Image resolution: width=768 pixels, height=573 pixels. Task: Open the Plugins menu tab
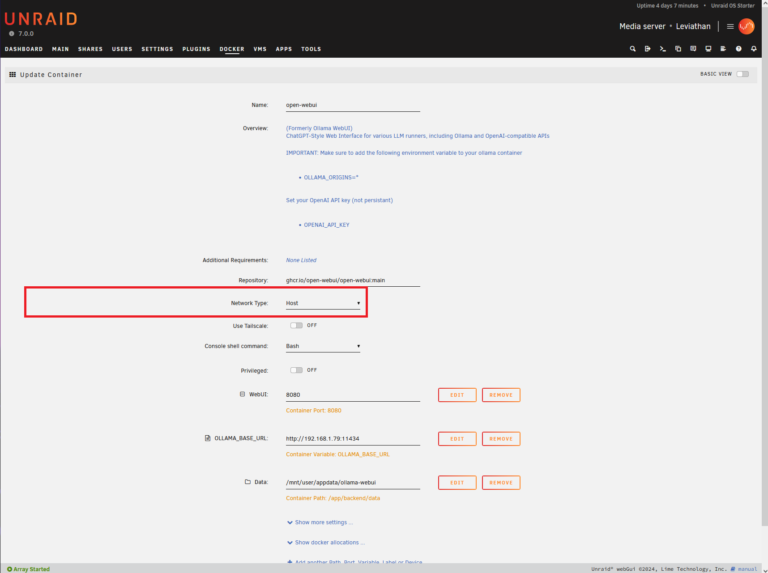coord(196,49)
